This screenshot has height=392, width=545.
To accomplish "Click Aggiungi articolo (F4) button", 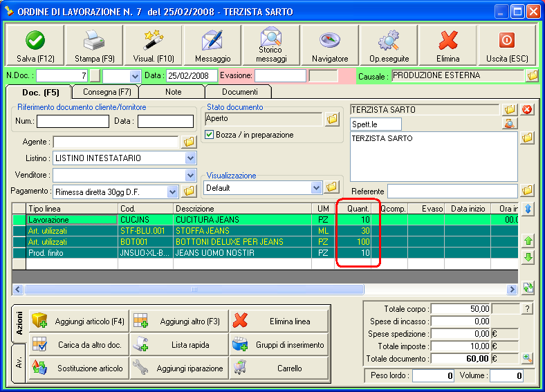I will [79, 321].
